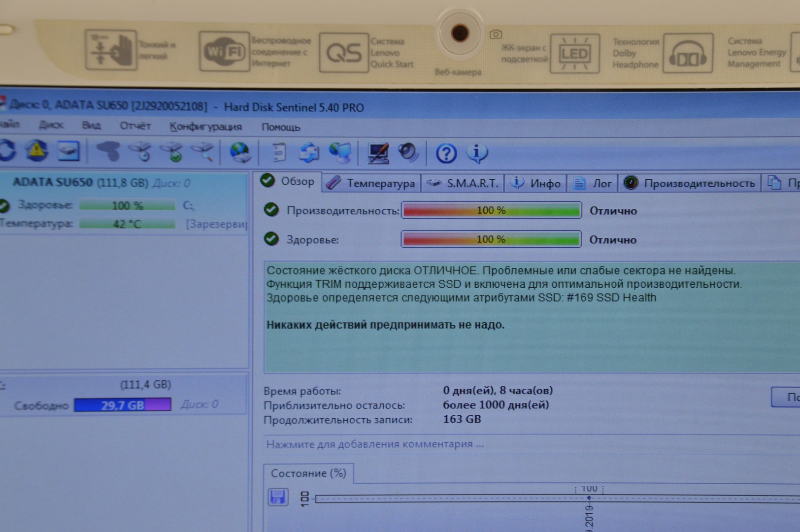Click the yellow warning triangle toolbar icon

tap(37, 151)
